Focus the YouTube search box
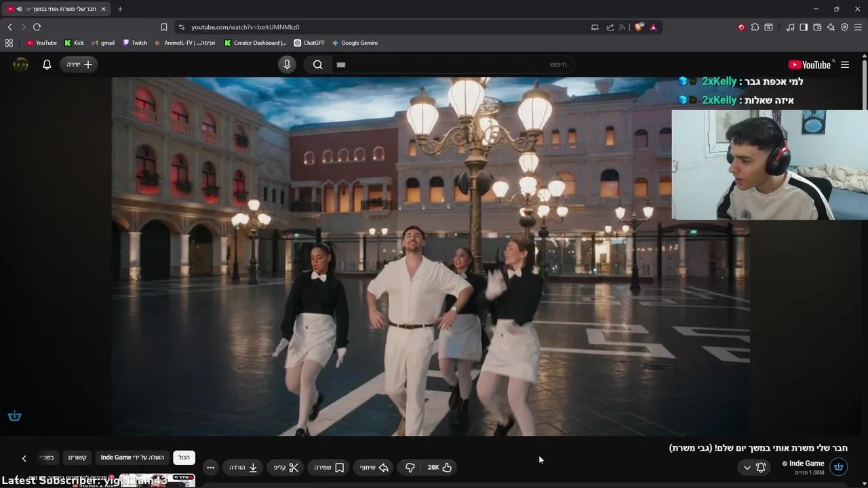The image size is (868, 488). point(452,64)
